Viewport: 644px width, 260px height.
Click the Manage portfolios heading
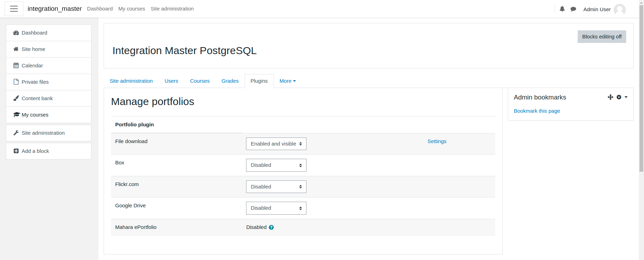[153, 102]
